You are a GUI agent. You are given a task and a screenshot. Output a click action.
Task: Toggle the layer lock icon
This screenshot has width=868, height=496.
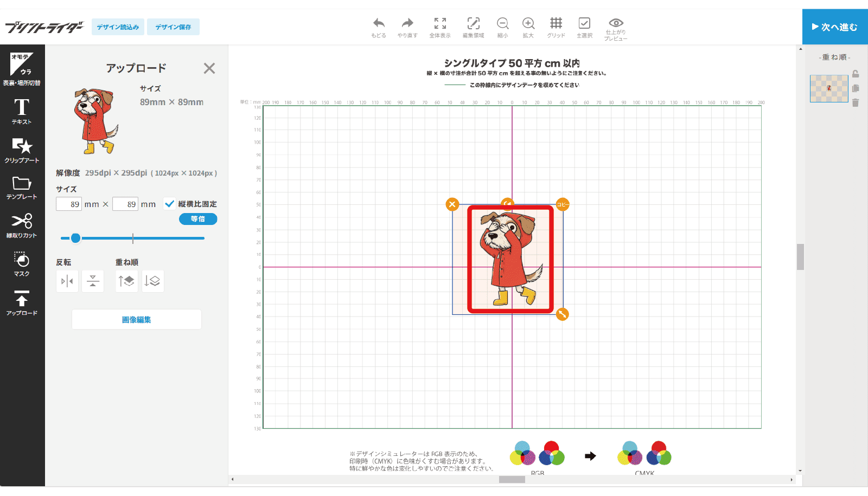coord(856,74)
